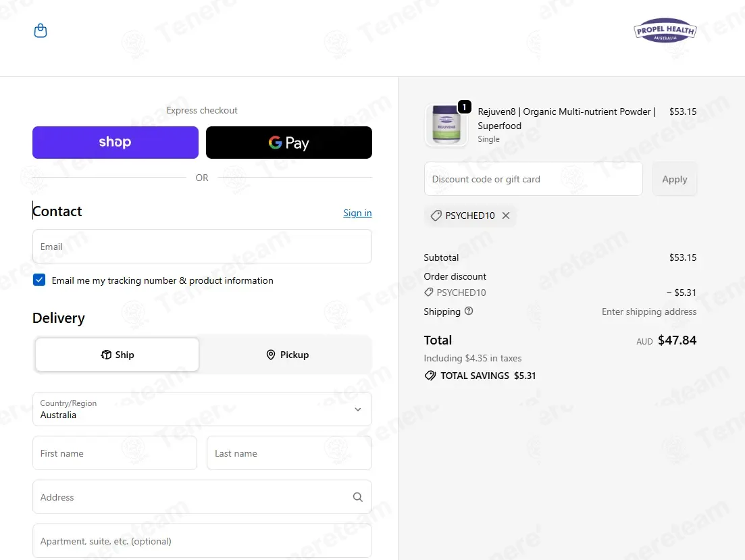Pay with the Google Pay button
Screen dimensions: 745x560
click(289, 142)
